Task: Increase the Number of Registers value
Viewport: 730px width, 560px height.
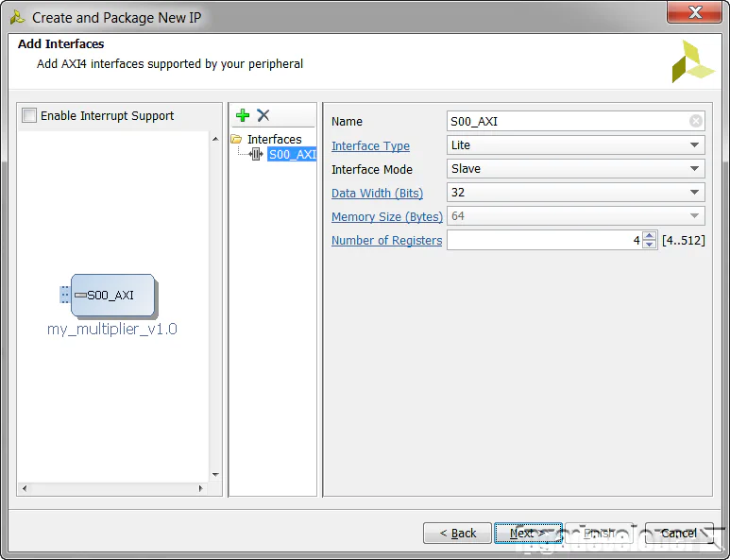Action: click(x=650, y=235)
